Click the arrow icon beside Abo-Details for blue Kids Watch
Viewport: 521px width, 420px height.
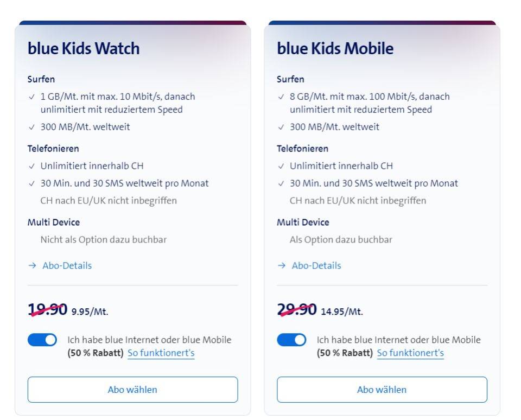pyautogui.click(x=31, y=265)
